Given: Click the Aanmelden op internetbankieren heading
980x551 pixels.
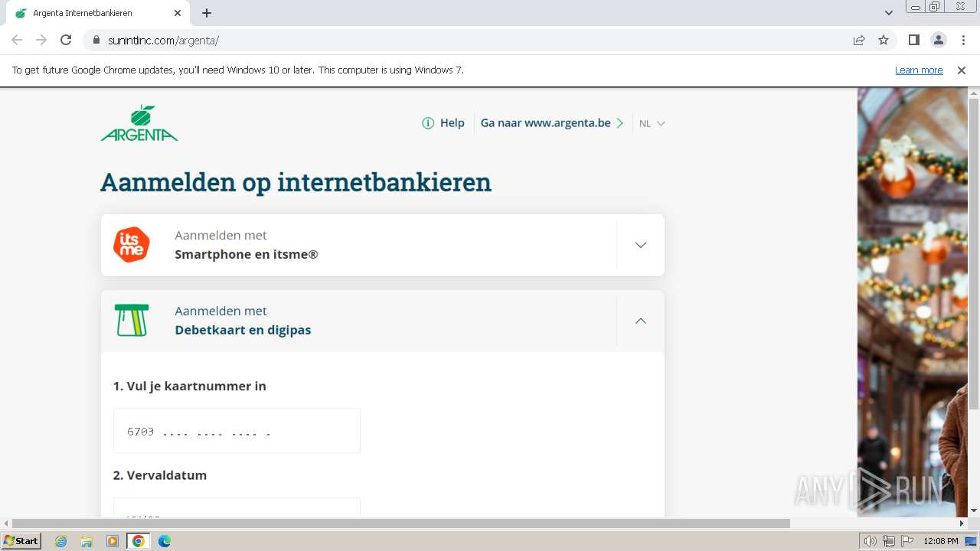Looking at the screenshot, I should coord(296,182).
